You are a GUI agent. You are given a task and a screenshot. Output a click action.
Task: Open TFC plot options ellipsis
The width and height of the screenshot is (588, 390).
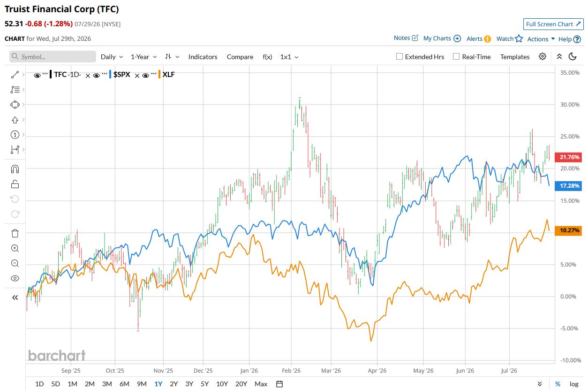(45, 74)
